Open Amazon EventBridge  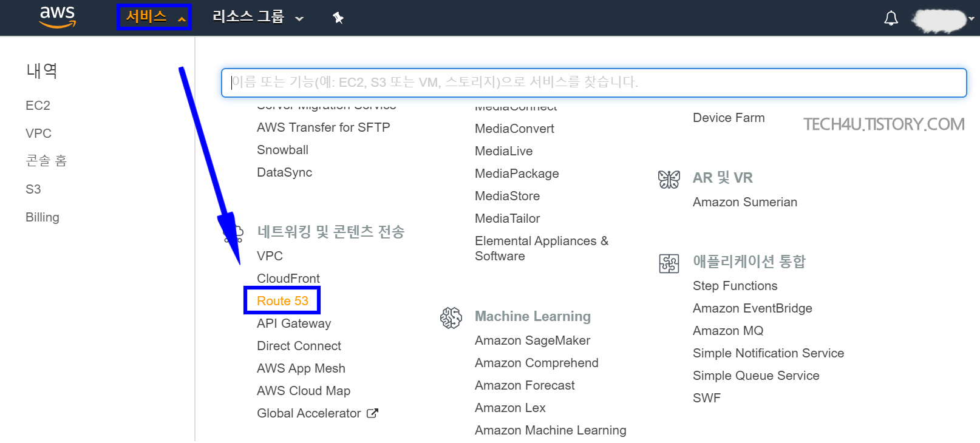(x=752, y=308)
